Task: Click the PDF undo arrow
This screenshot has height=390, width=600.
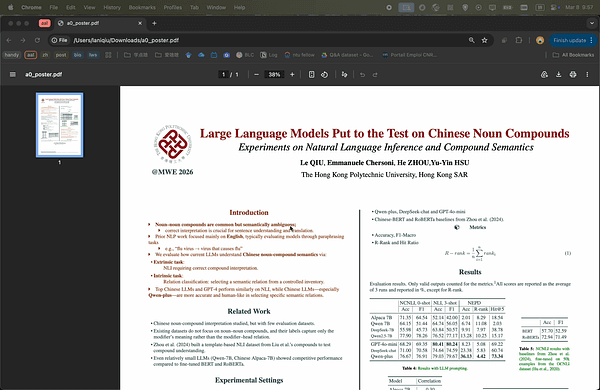Action: (x=362, y=75)
